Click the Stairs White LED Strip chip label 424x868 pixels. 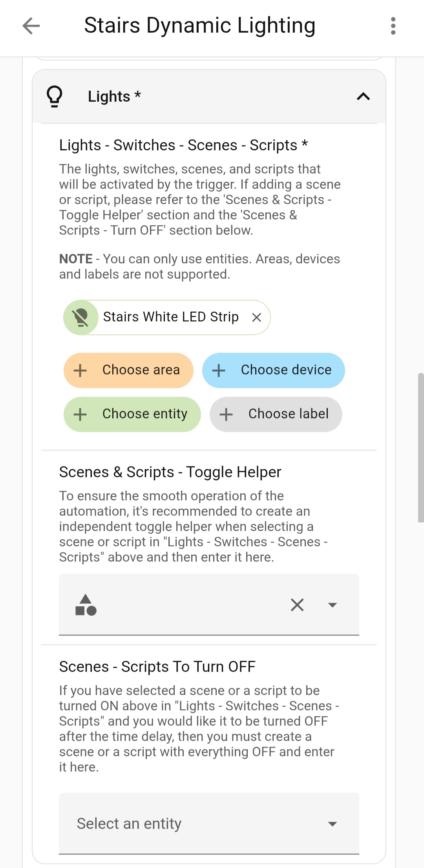[171, 317]
